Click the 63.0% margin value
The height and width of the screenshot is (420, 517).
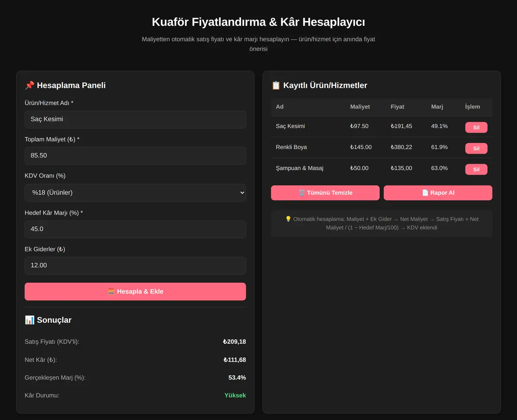[x=439, y=168]
